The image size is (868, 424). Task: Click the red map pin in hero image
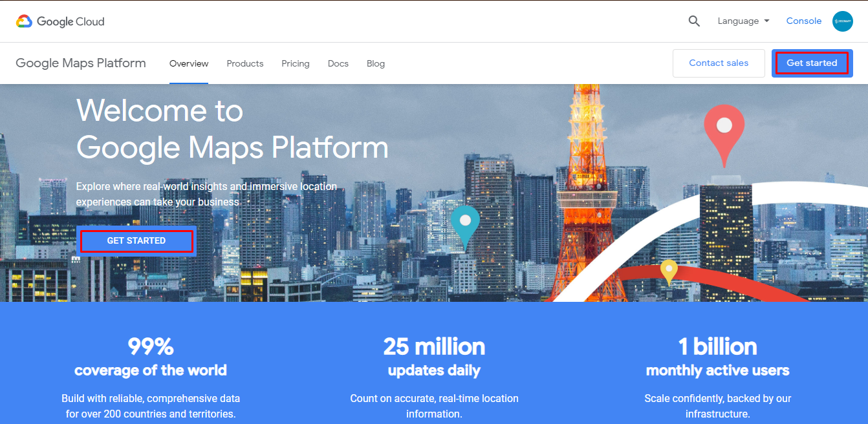[724, 135]
